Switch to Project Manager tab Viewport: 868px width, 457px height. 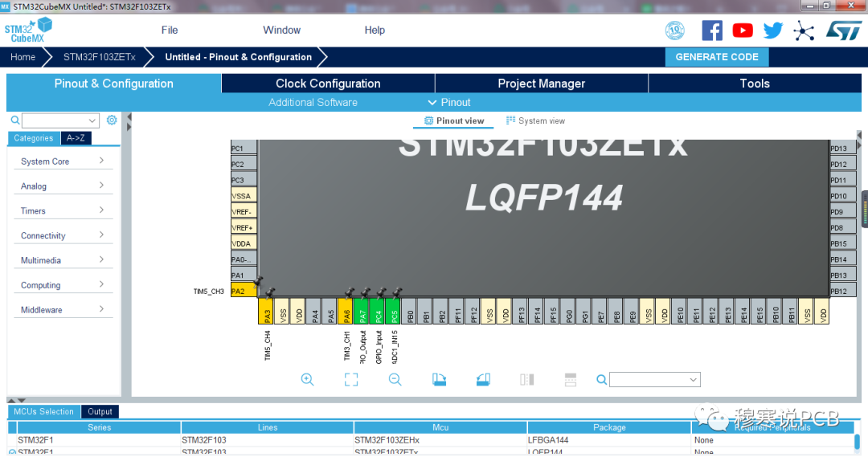542,84
